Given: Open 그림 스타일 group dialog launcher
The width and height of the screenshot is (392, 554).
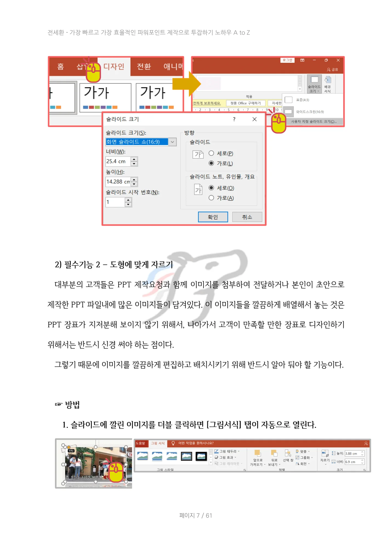Looking at the screenshot, I should point(245,470).
